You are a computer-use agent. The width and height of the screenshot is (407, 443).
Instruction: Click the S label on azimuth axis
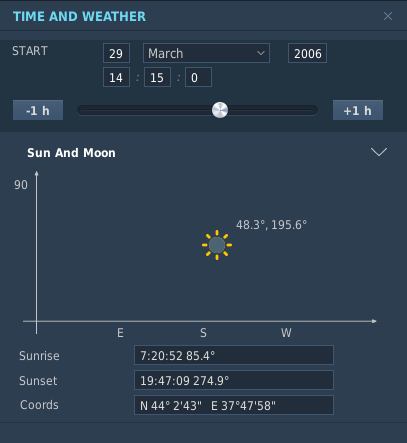[x=203, y=333]
